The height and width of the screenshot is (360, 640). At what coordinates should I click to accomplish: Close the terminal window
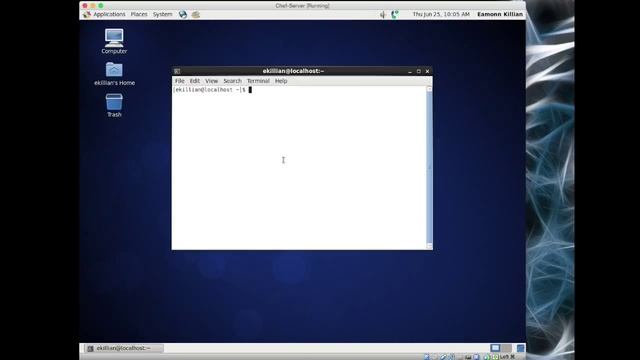point(427,71)
